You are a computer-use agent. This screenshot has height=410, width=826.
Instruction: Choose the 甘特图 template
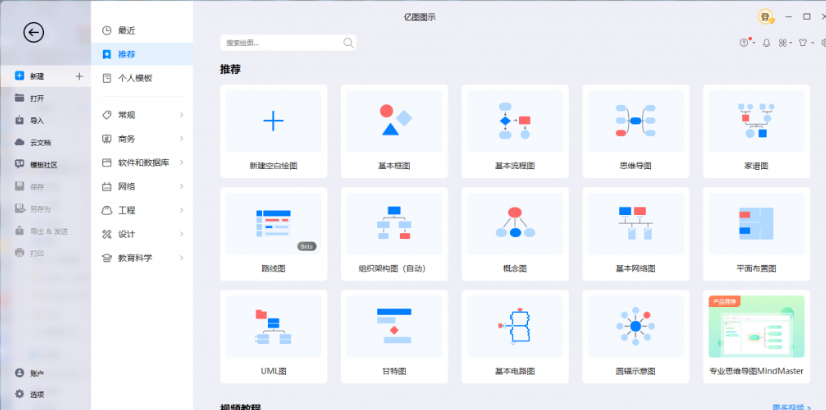tap(394, 337)
